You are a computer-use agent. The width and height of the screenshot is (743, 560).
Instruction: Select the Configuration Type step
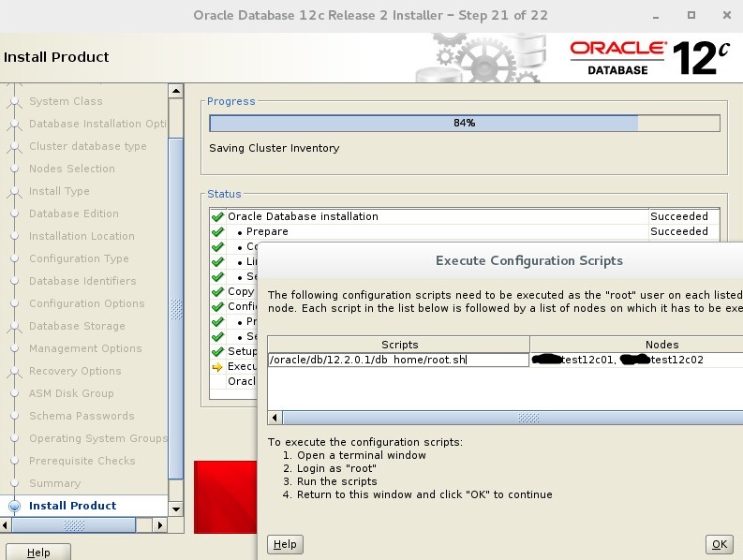click(x=79, y=258)
